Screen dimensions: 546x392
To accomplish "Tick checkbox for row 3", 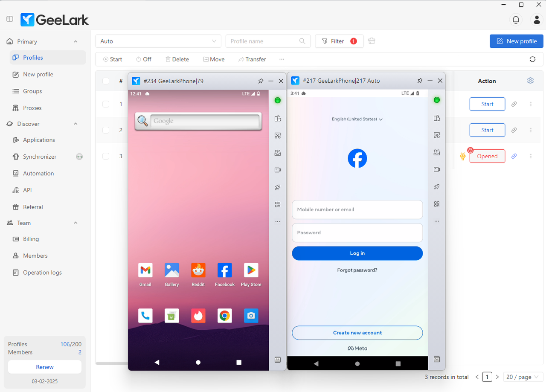I will coord(106,156).
